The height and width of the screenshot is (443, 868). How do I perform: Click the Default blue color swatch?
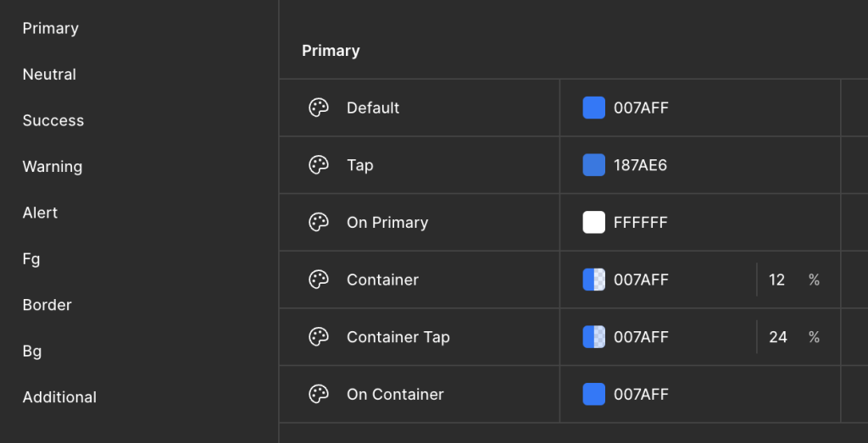[x=594, y=108]
